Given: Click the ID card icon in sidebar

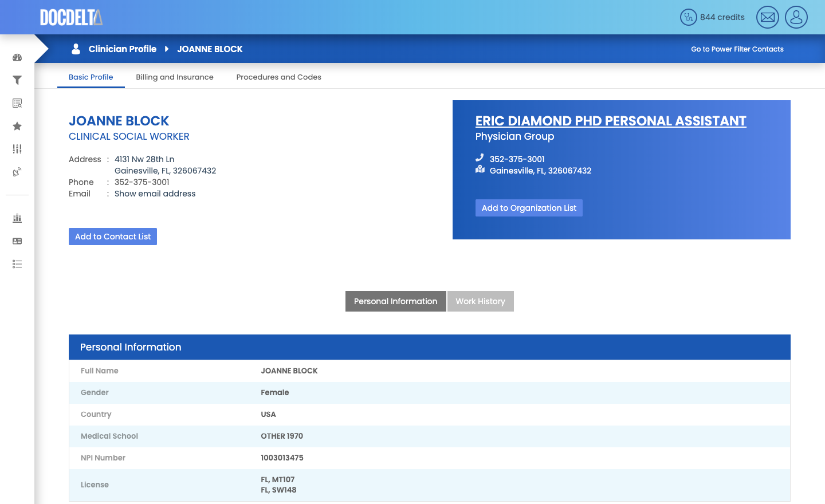Looking at the screenshot, I should click(x=17, y=241).
